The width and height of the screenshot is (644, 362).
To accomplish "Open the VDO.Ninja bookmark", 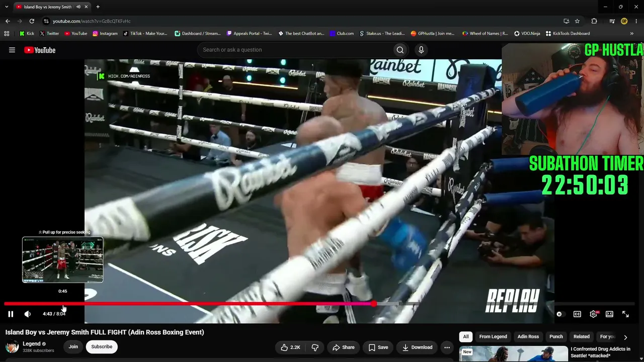I will [x=527, y=34].
